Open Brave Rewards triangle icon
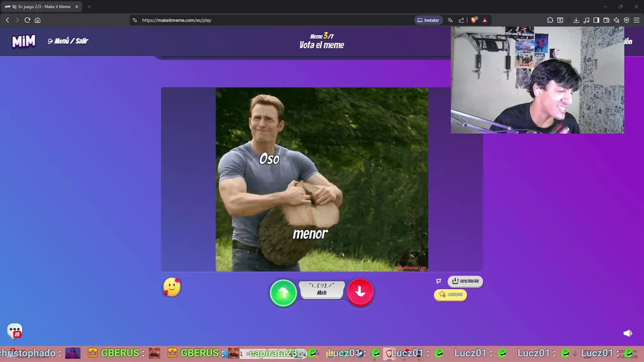This screenshot has height=362, width=644. click(x=485, y=20)
